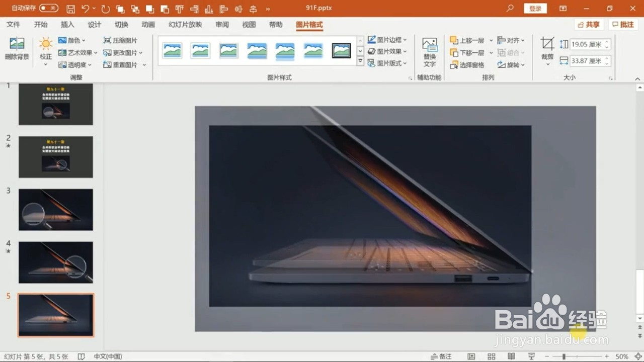This screenshot has height=362, width=644.
Task: Click the Redo icon
Action: click(x=105, y=9)
